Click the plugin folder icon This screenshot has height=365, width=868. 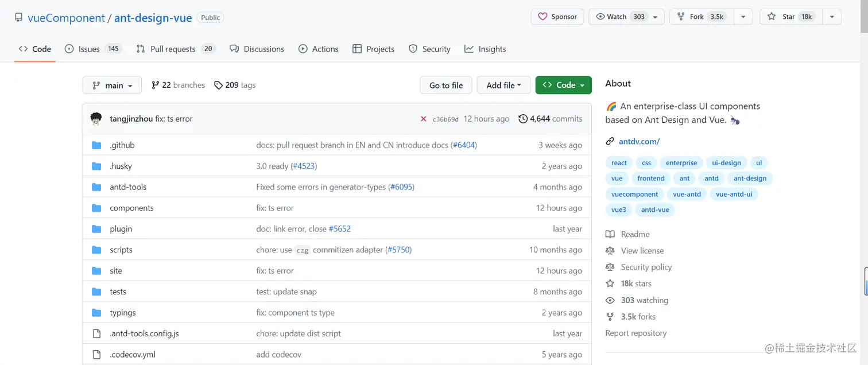pos(96,229)
